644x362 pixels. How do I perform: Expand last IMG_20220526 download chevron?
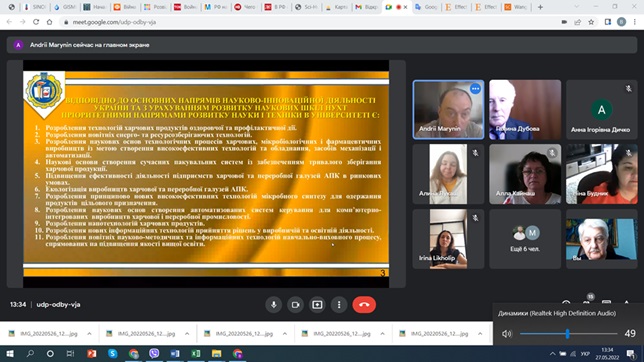tap(480, 334)
